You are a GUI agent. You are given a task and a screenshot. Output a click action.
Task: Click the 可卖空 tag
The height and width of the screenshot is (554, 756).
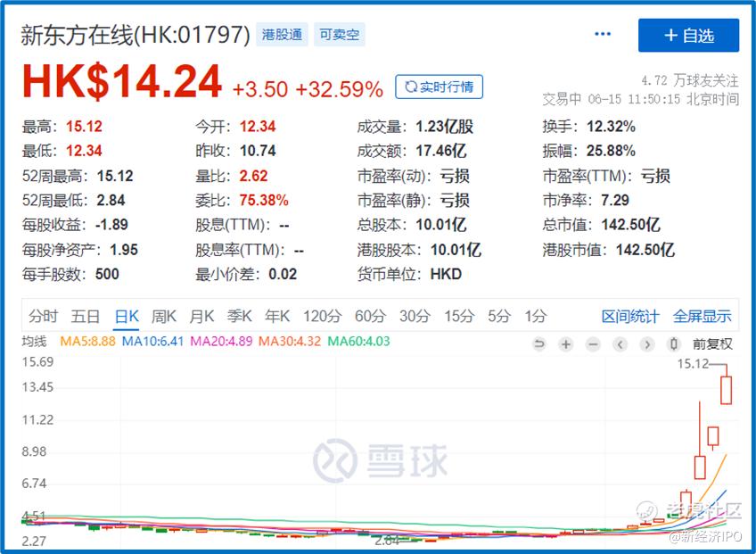coord(340,35)
